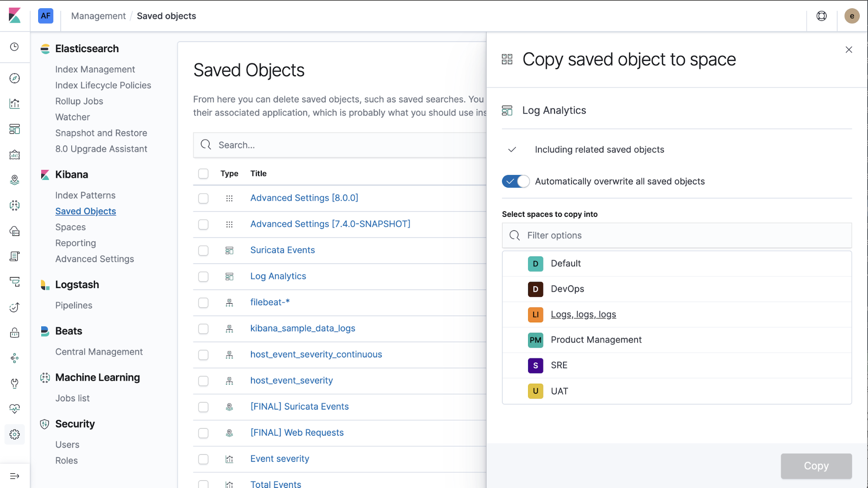The image size is (868, 488).
Task: Open the Suricata Events saved object link
Action: 282,250
